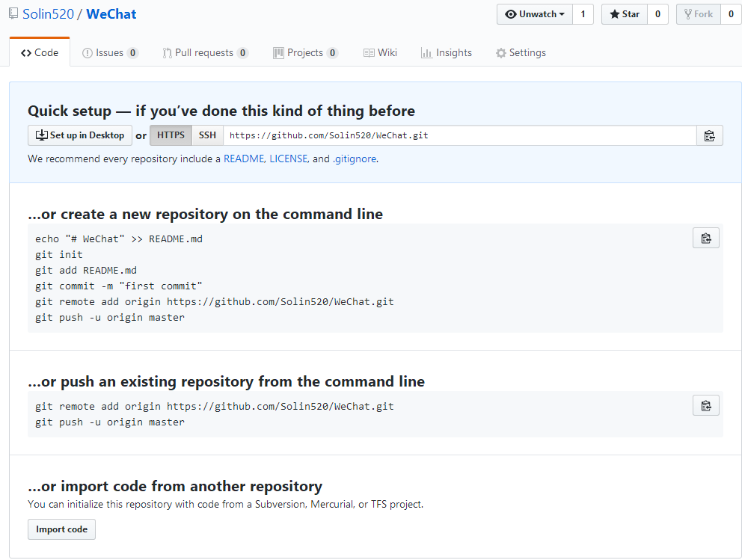Open the stargazers count next to Star
Screen dimensions: 742x560
(x=657, y=14)
